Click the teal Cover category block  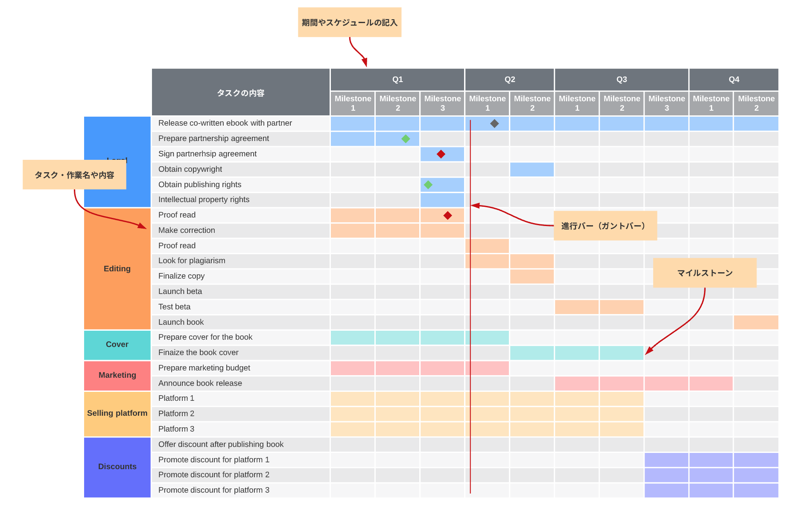tap(117, 345)
